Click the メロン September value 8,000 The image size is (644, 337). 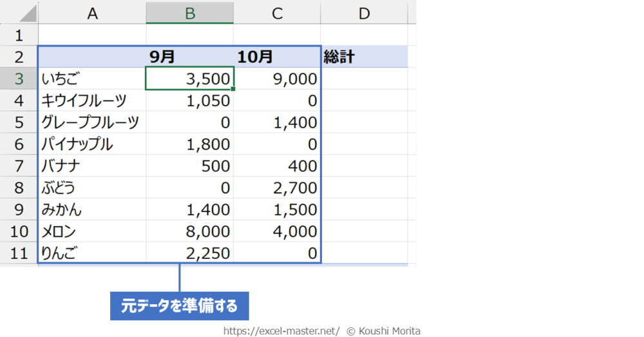190,231
